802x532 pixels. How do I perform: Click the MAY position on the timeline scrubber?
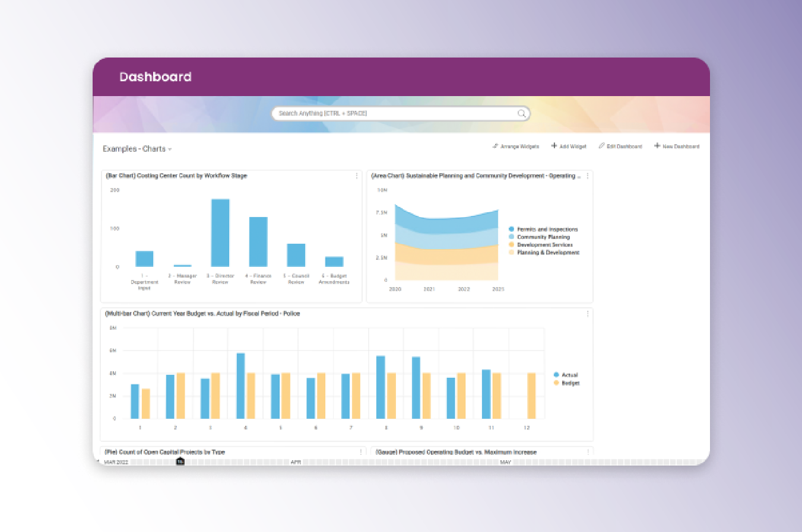point(505,461)
